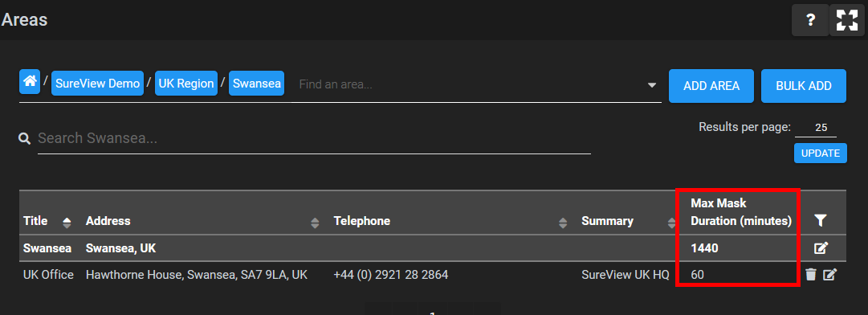868x315 pixels.
Task: Click the BULK ADD button
Action: pos(804,86)
